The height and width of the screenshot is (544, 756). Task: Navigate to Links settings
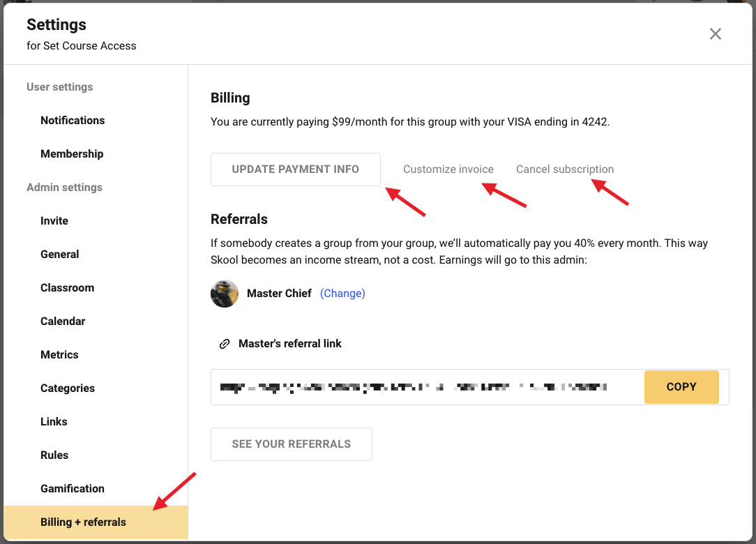pyautogui.click(x=54, y=422)
